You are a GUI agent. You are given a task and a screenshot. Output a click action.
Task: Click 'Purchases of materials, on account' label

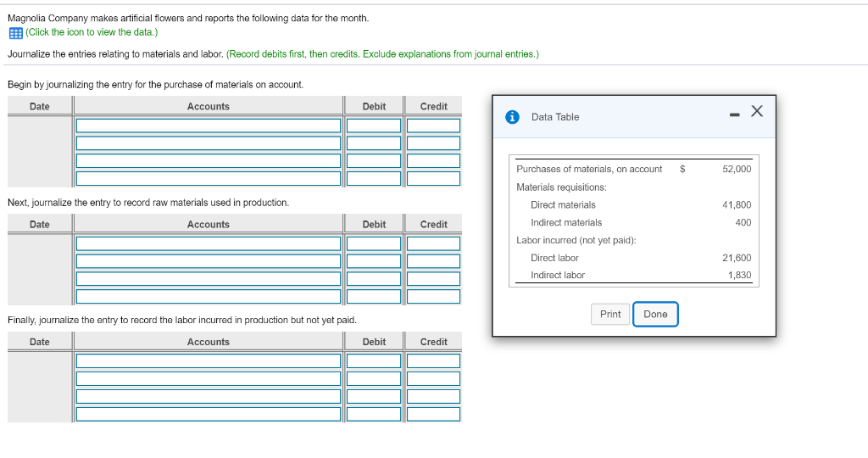(x=589, y=169)
